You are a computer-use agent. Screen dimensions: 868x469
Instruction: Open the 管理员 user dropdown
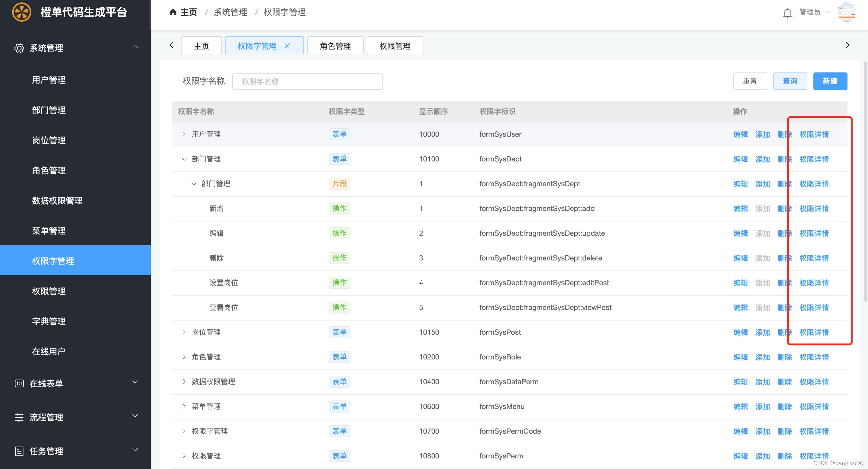coord(814,12)
